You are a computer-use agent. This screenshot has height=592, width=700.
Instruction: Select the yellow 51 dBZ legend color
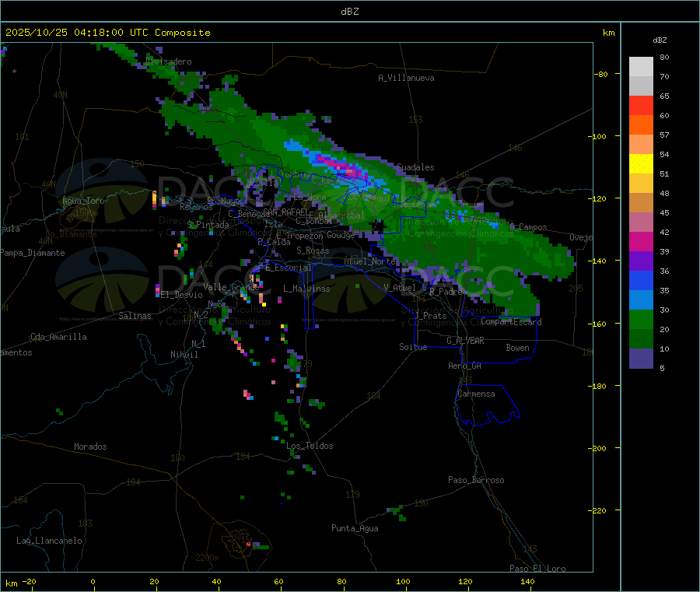tap(641, 164)
